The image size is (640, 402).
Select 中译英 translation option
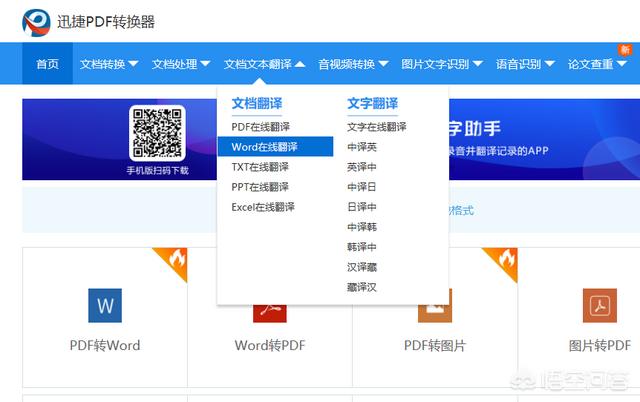pos(362,147)
